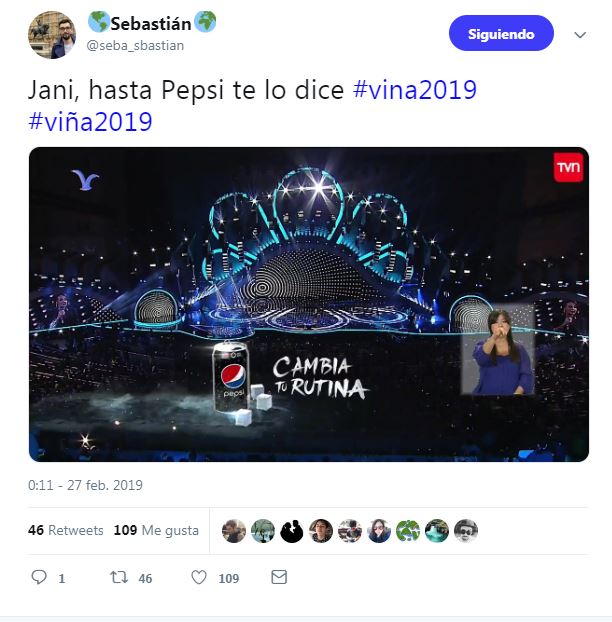Click the last liker avatar in row
612x622 pixels.
pos(466,531)
